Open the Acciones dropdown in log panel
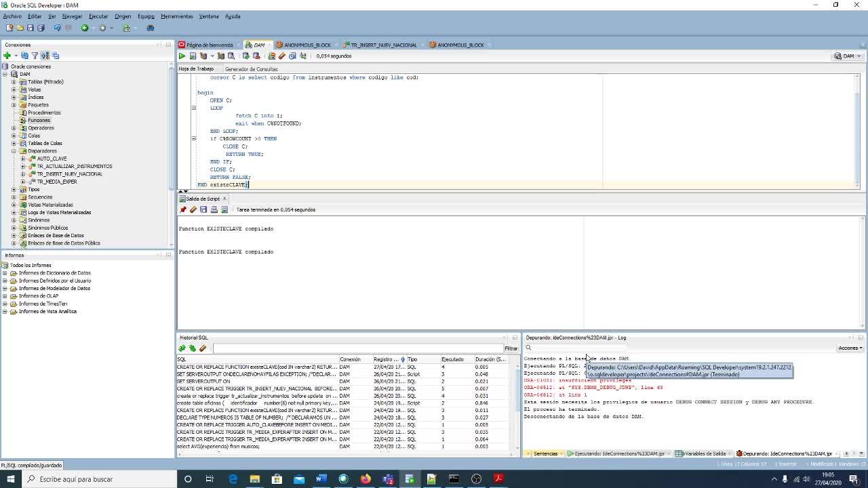This screenshot has height=488, width=868. point(850,348)
